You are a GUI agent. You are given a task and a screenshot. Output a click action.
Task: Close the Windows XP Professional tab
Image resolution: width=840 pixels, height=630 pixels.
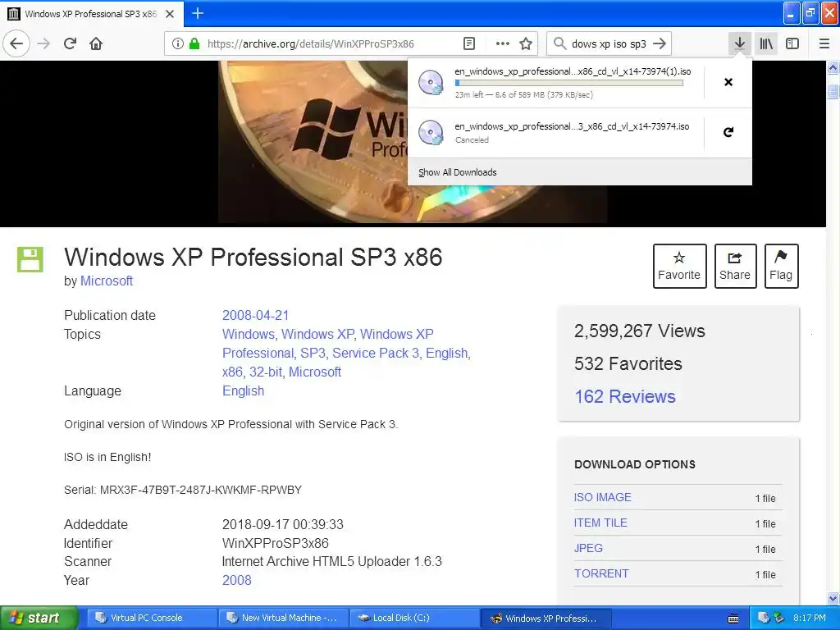tap(170, 14)
